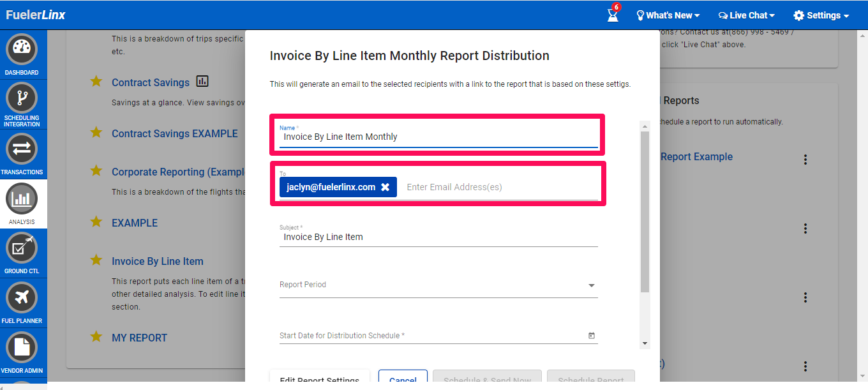Screen dimensions: 868x390
Task: Open Scheduling Integration in sidebar
Action: pyautogui.click(x=22, y=98)
